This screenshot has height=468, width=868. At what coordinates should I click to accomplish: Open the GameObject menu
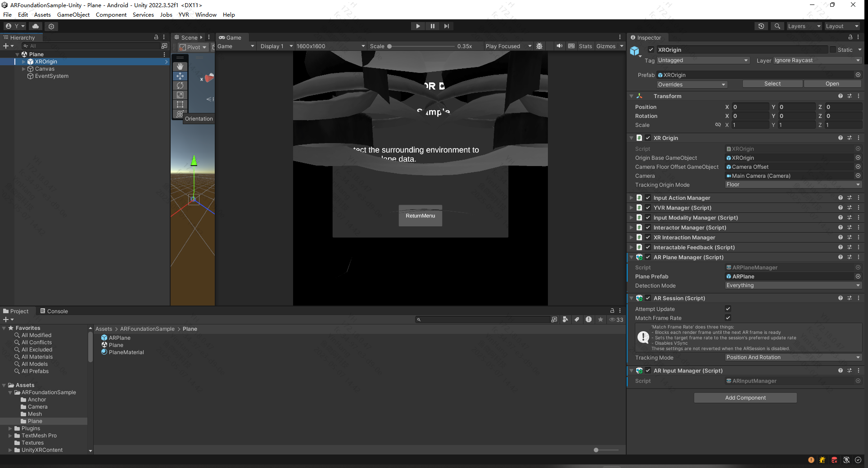[73, 14]
